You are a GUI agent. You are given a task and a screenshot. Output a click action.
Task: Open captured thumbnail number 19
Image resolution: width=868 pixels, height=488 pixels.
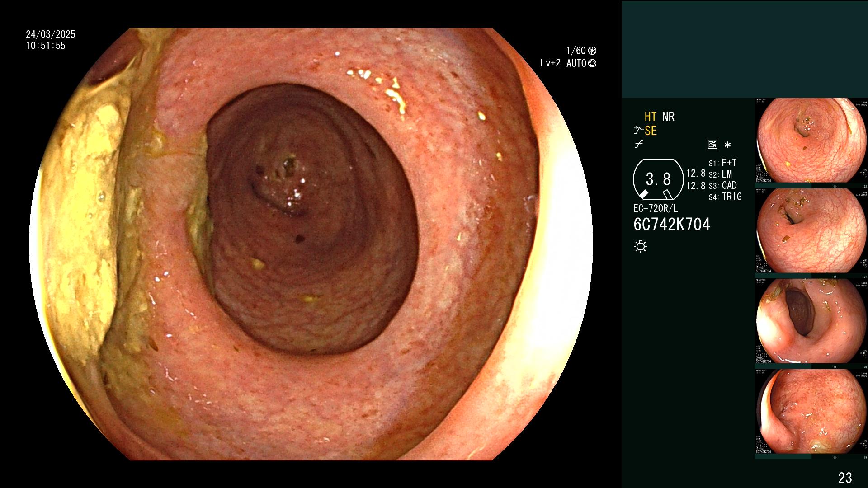pos(811,412)
